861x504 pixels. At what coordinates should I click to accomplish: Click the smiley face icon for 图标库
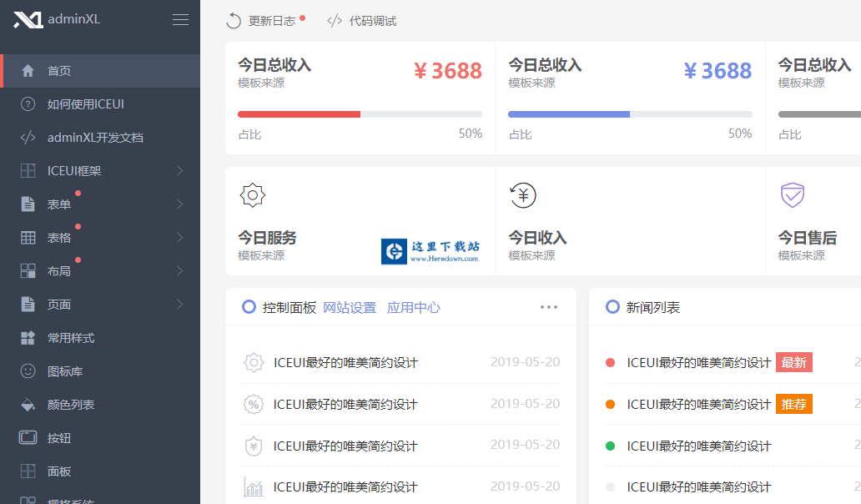pos(28,371)
